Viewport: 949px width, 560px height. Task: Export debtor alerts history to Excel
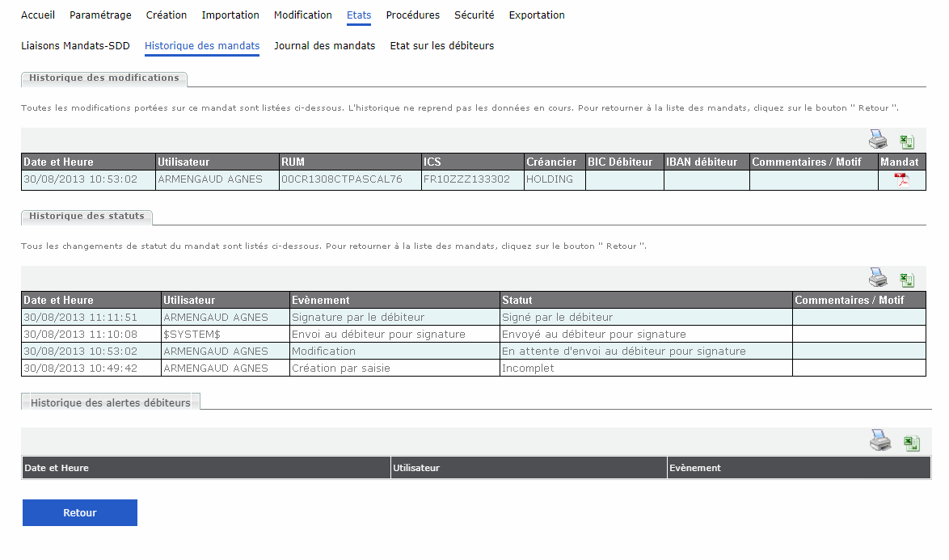coord(912,443)
